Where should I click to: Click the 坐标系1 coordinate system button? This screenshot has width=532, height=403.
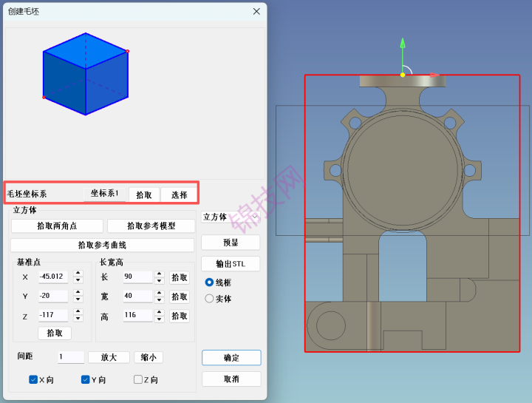pos(104,194)
